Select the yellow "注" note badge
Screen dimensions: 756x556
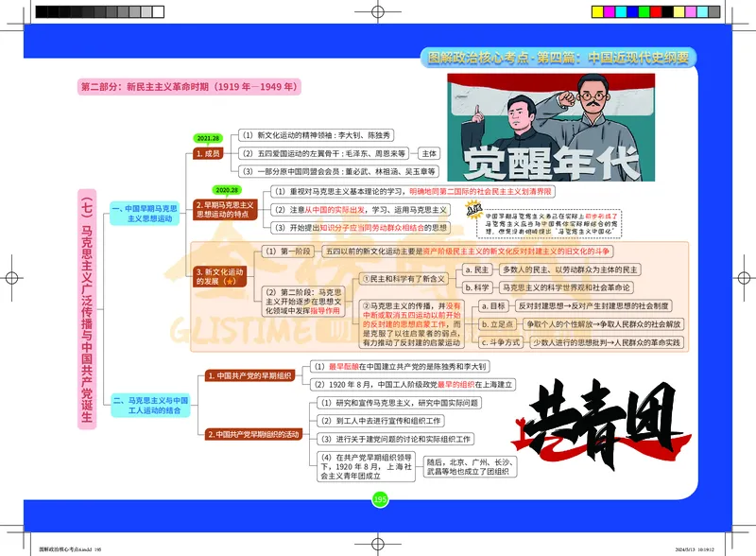click(472, 210)
